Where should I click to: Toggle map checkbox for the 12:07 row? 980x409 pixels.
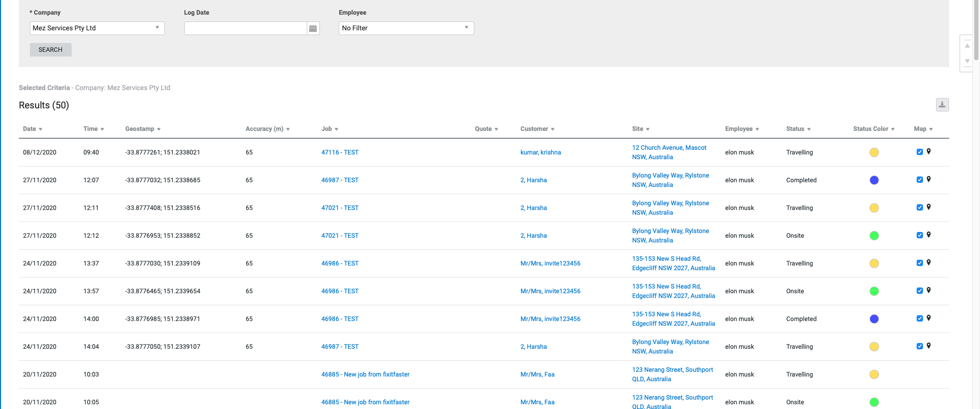click(x=920, y=180)
